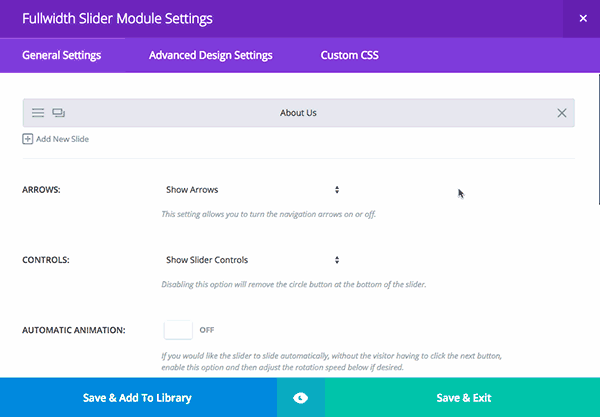
Task: Delete the About Us slide
Action: (562, 113)
